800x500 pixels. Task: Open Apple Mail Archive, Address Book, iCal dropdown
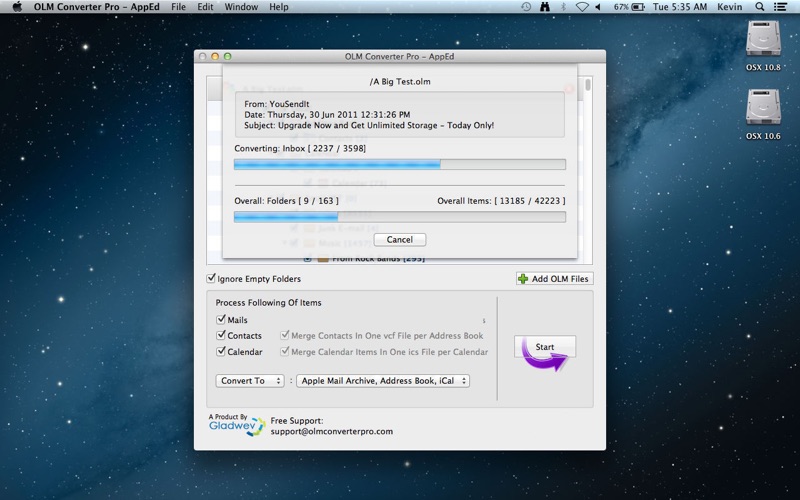pyautogui.click(x=383, y=381)
